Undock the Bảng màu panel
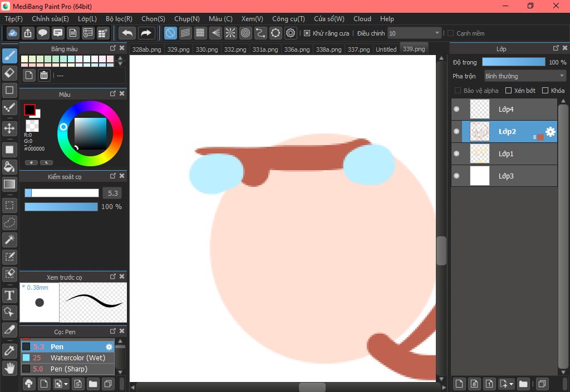Viewport: 570px width, 392px height. tap(112, 48)
